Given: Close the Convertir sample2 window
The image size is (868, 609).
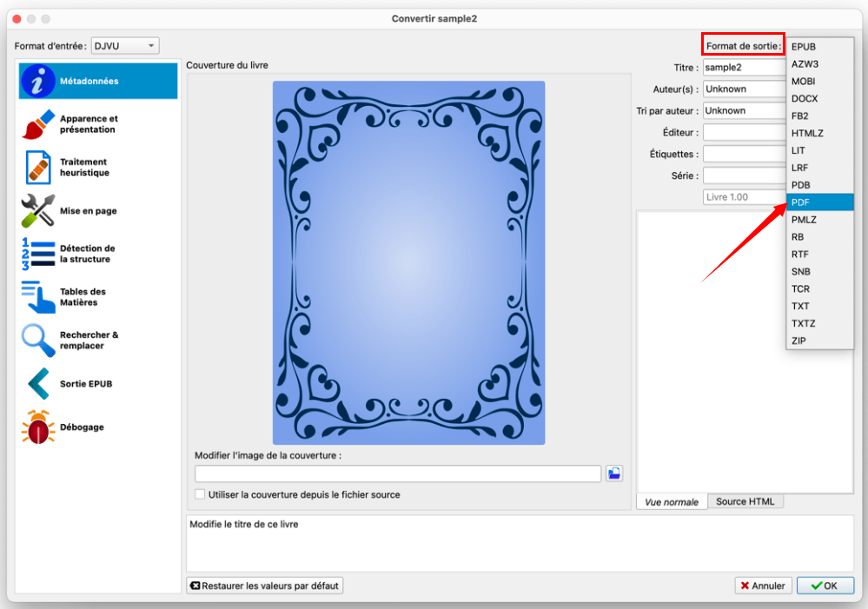Looking at the screenshot, I should pos(17,19).
